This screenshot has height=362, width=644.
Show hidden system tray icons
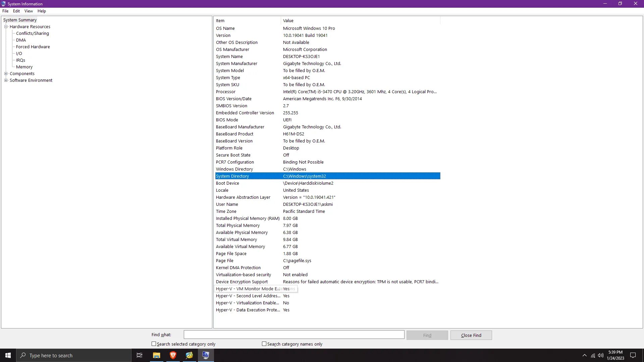pos(585,355)
